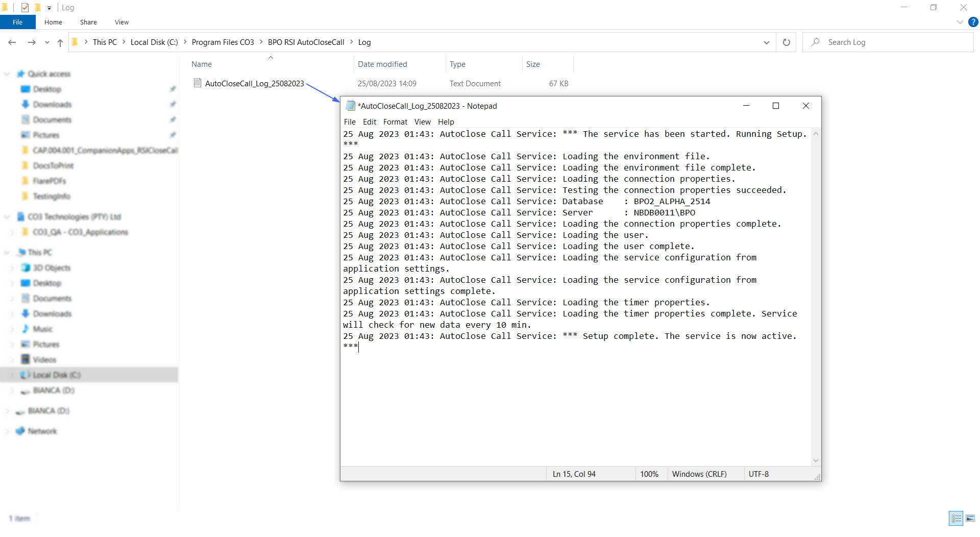Select BIANCA (D:) nested below Local Disk (C:)

[x=54, y=390]
